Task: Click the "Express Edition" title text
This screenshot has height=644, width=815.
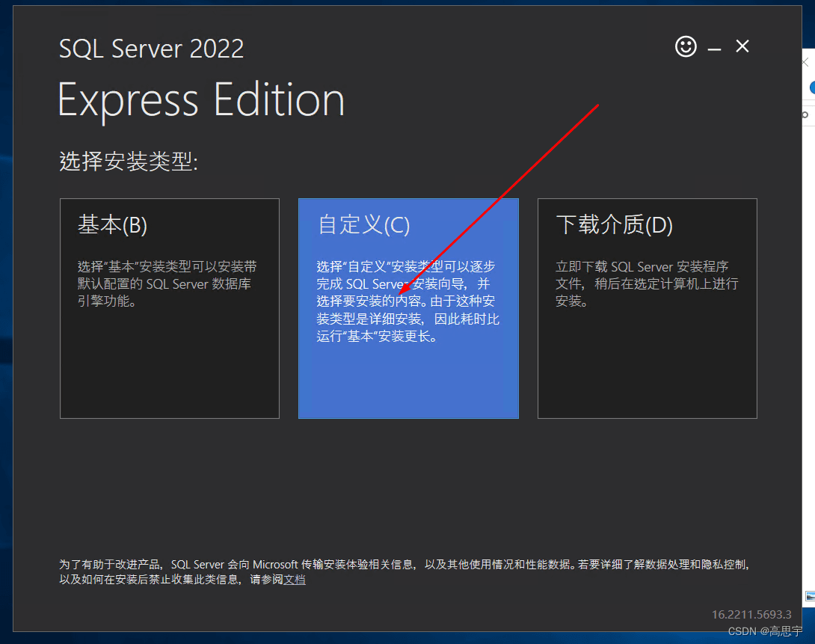Action: pos(201,100)
